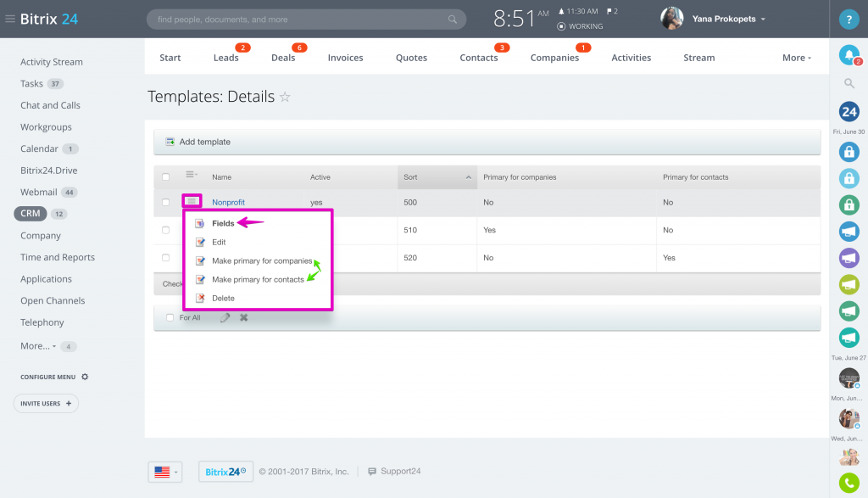Open Telephony in the sidebar
The image size is (868, 498).
[42, 322]
